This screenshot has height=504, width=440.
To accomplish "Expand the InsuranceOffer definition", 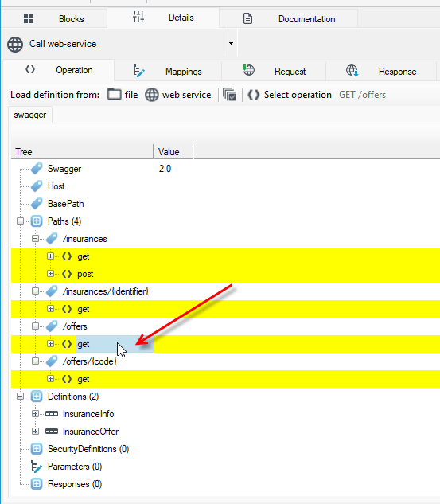I will pos(35,431).
